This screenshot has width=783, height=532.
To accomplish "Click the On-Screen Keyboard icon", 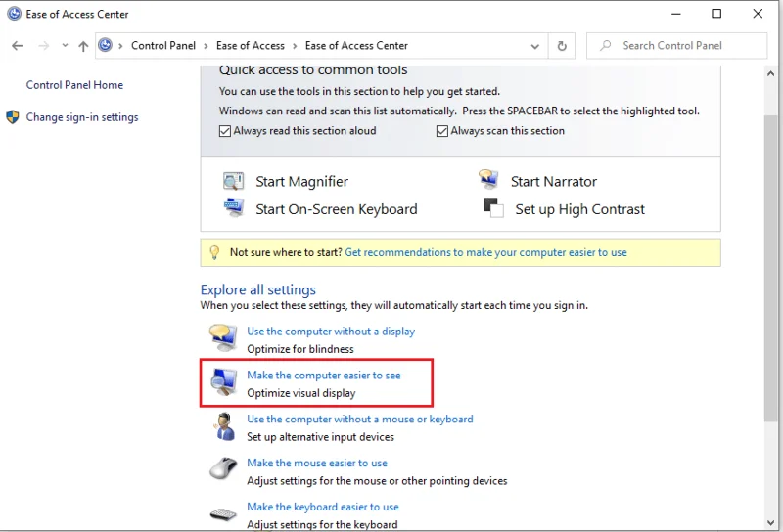I will pos(234,207).
